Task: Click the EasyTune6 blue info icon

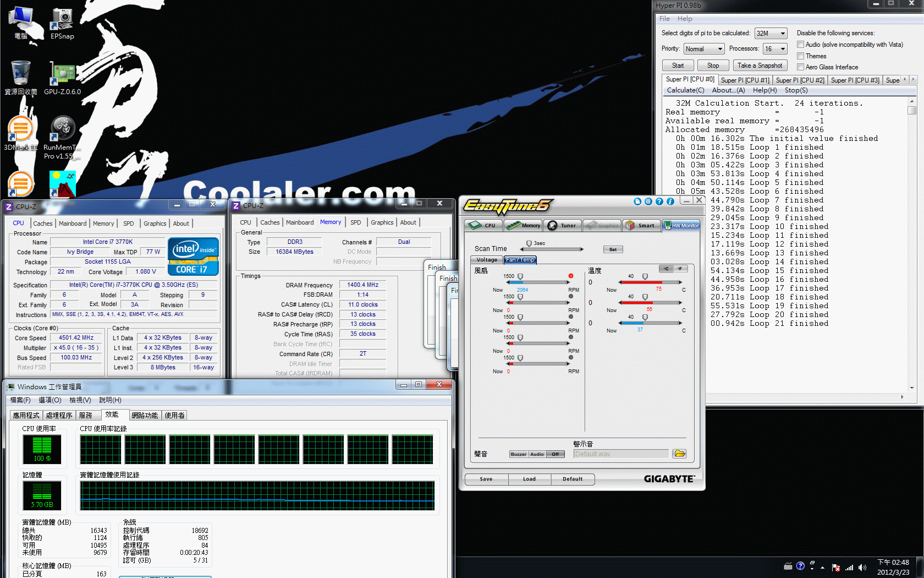Action: tap(670, 201)
